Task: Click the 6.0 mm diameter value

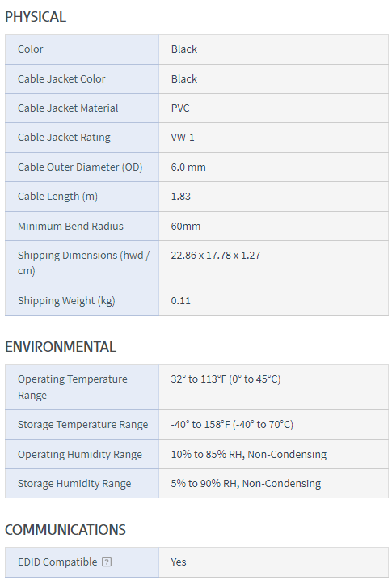Action: pyautogui.click(x=188, y=167)
